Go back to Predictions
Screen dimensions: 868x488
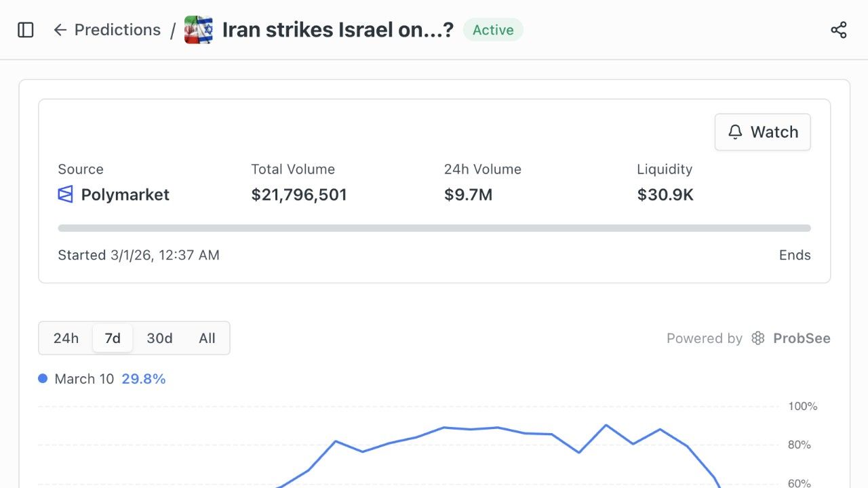pyautogui.click(x=107, y=30)
